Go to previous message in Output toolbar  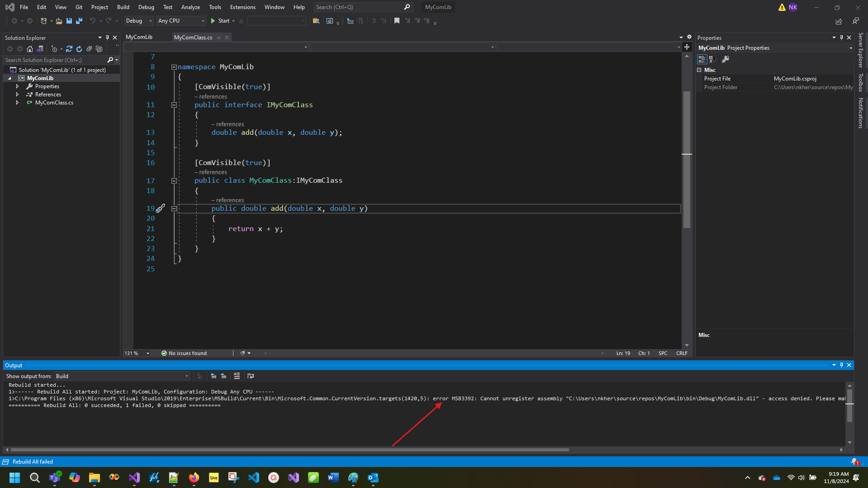(x=213, y=376)
